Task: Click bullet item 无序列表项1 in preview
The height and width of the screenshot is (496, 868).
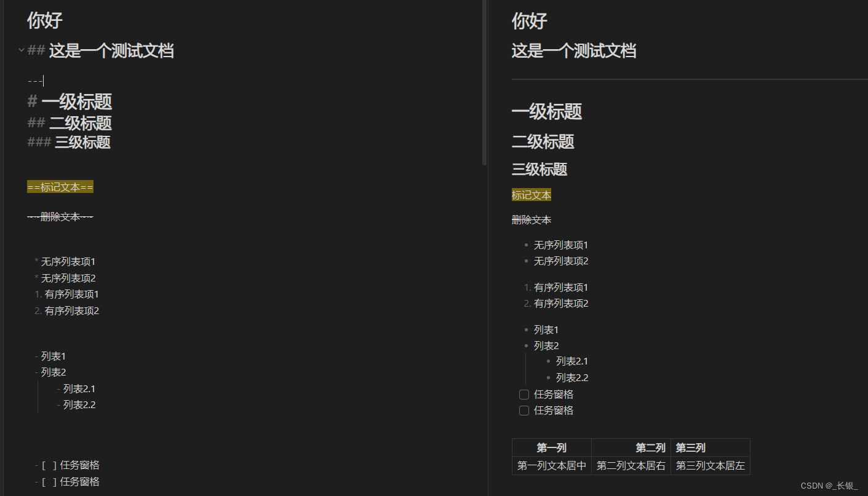Action: 561,245
